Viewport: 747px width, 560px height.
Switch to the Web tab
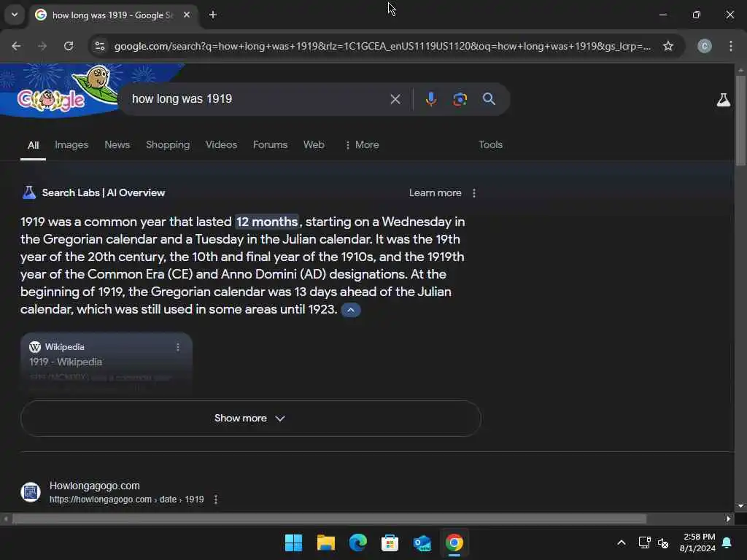(314, 145)
